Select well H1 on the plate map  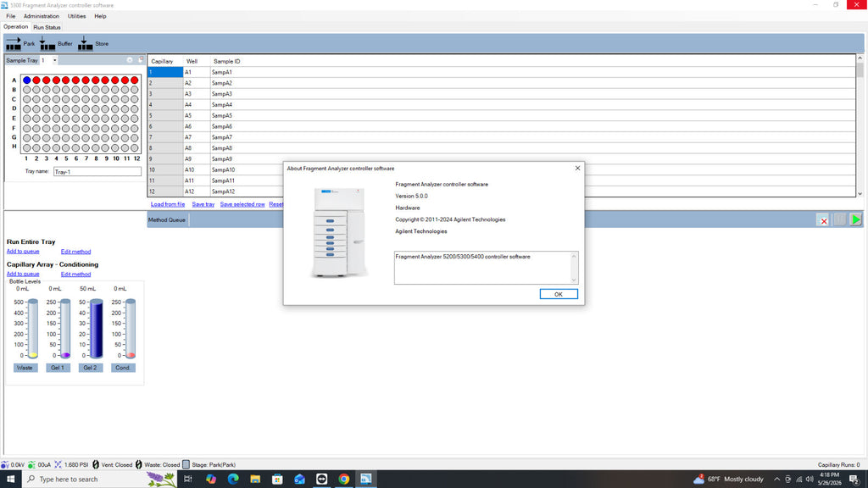26,147
